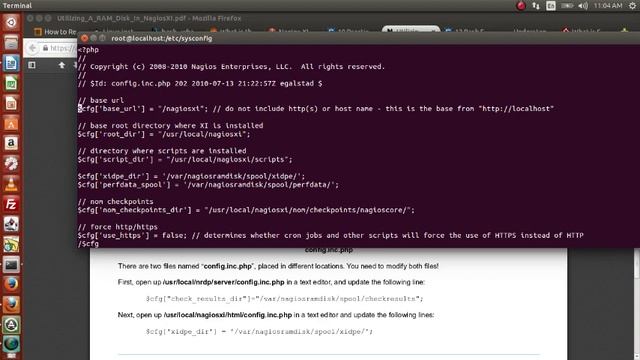Click the red indicator icon in top panel
This screenshot has width=640, height=360.
pos(521,6)
